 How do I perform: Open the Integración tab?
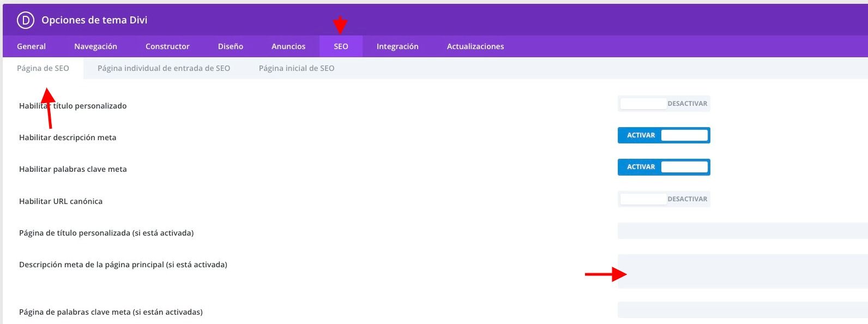point(397,46)
